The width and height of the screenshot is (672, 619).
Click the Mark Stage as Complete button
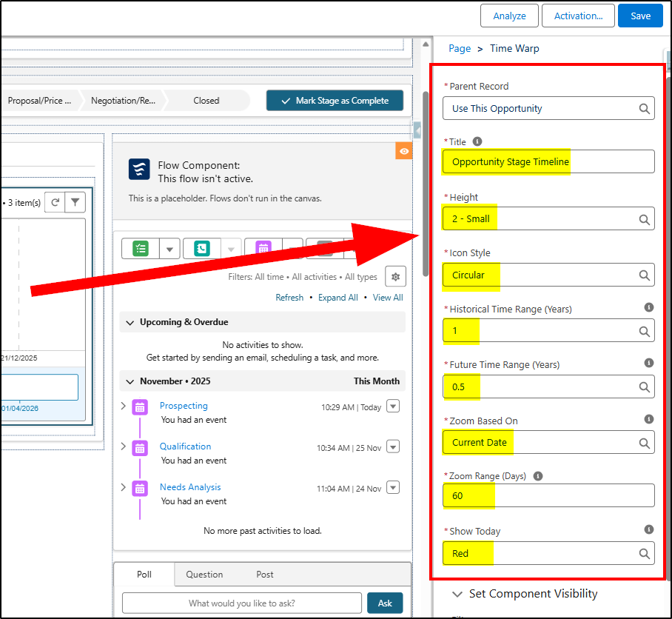pyautogui.click(x=335, y=101)
